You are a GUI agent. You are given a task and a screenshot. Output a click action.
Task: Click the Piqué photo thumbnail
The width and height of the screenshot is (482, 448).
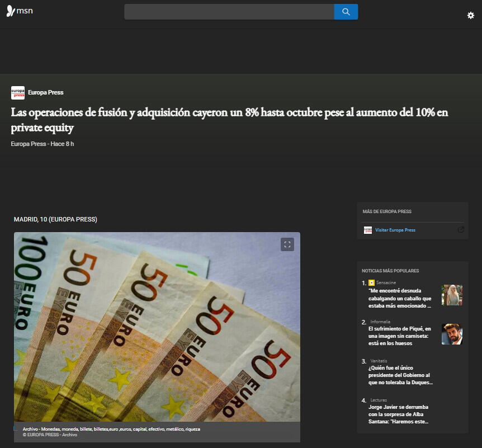[452, 334]
